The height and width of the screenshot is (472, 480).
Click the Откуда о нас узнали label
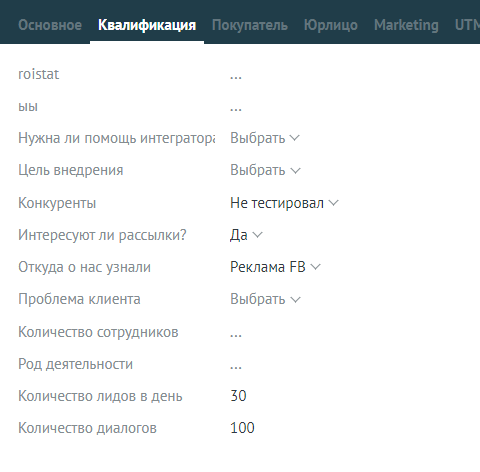(x=85, y=267)
